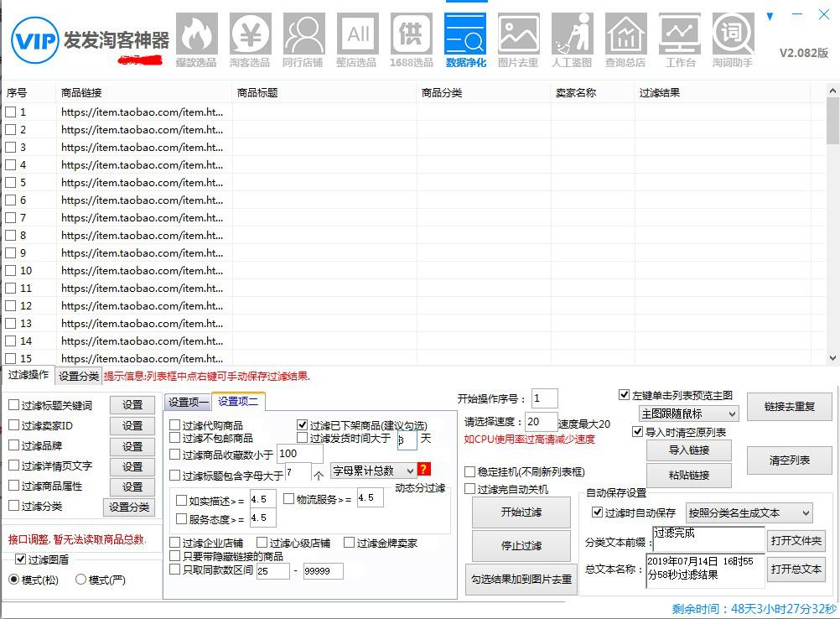Click the 开始操作序号 input field
This screenshot has height=619, width=840.
[545, 398]
